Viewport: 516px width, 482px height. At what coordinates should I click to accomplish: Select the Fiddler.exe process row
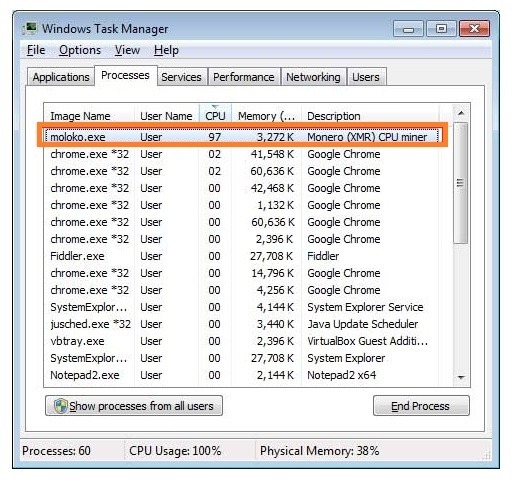[x=241, y=256]
